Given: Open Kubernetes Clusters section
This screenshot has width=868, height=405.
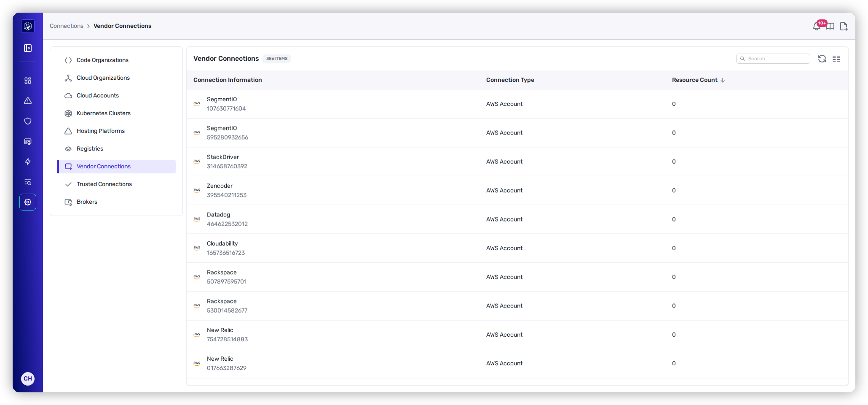Looking at the screenshot, I should click(116, 113).
